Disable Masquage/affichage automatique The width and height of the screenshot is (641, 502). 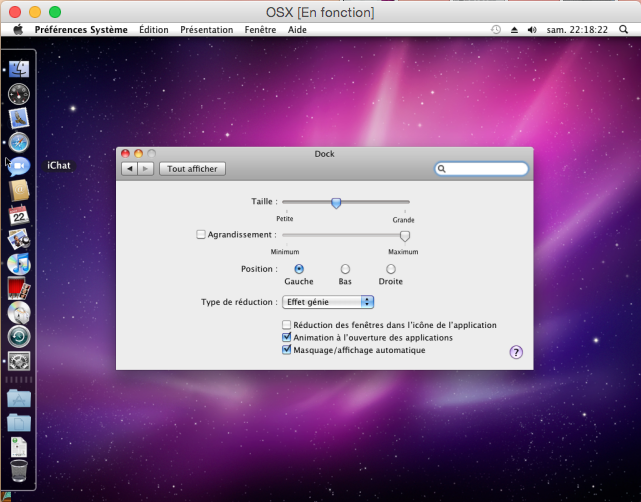pos(287,350)
